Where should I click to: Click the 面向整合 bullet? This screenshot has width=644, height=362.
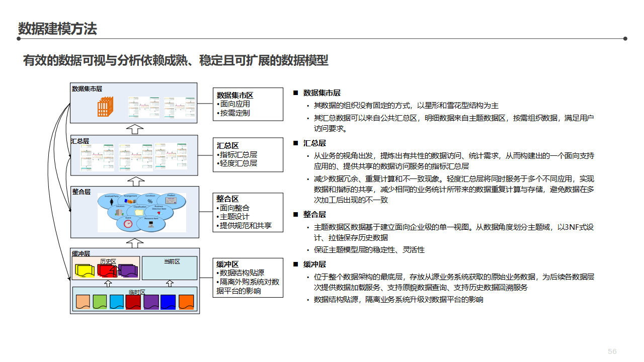[x=233, y=208]
